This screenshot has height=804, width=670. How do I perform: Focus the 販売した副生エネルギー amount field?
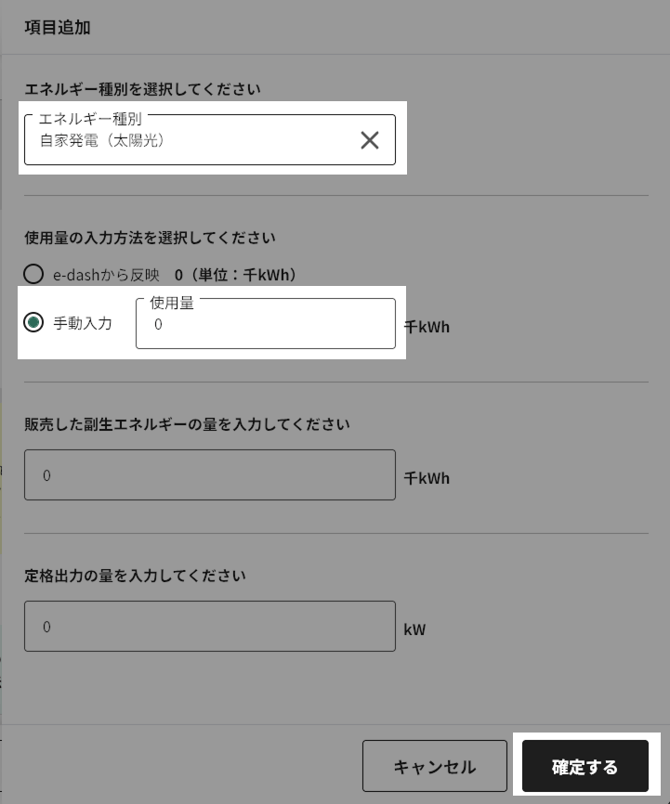tap(210, 474)
